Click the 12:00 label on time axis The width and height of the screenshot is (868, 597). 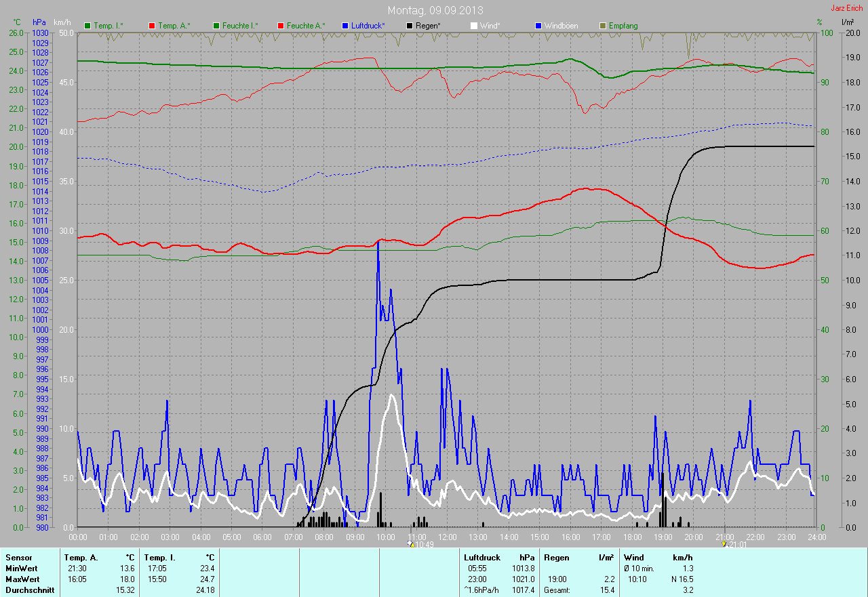point(448,537)
